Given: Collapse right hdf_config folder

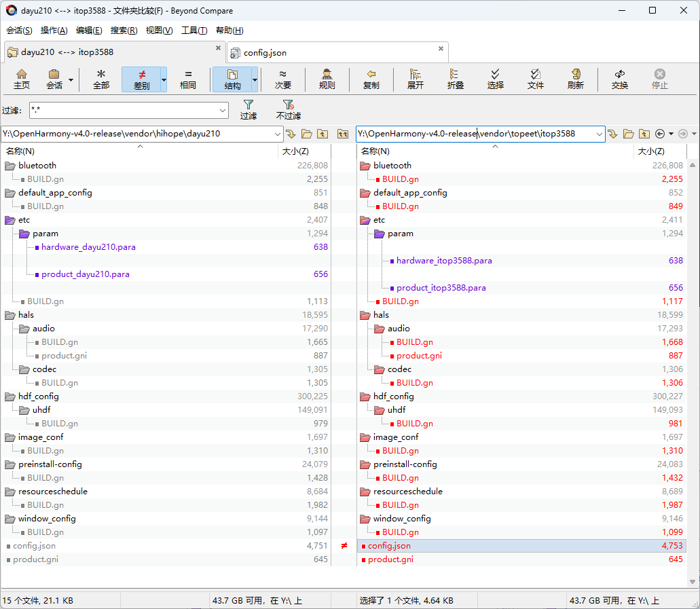Looking at the screenshot, I should click(x=365, y=396).
